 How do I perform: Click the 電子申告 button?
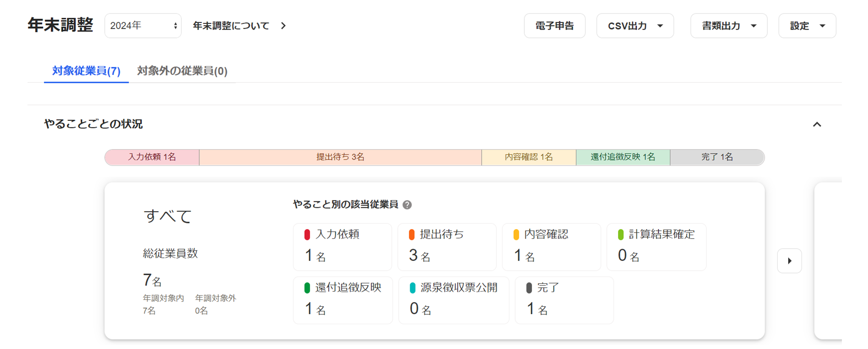pos(554,26)
